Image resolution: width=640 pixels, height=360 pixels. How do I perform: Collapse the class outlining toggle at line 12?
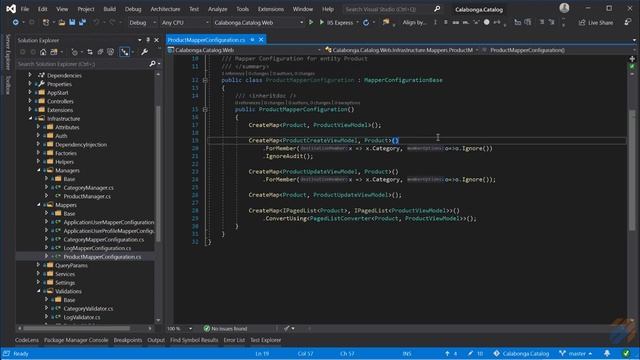[x=205, y=80]
